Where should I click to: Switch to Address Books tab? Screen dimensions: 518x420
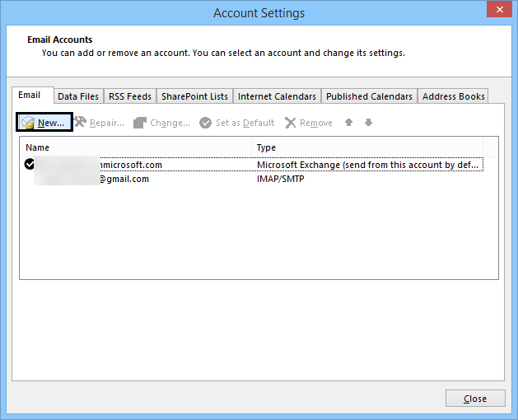coord(453,96)
